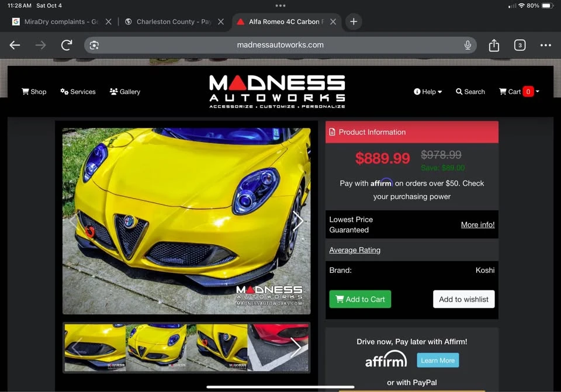Click the Affirm link in payment text
Screen dimensions: 561x392
click(382, 183)
